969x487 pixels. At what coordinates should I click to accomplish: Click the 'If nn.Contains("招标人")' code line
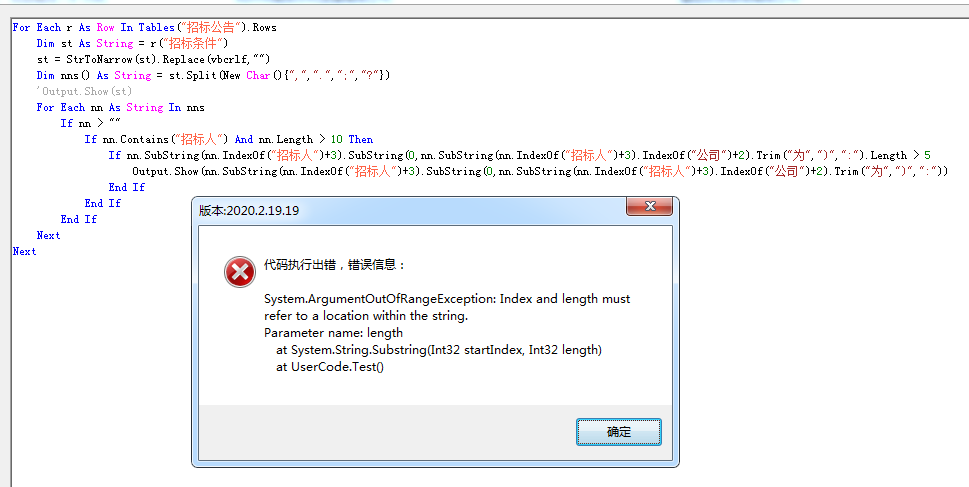click(x=229, y=140)
